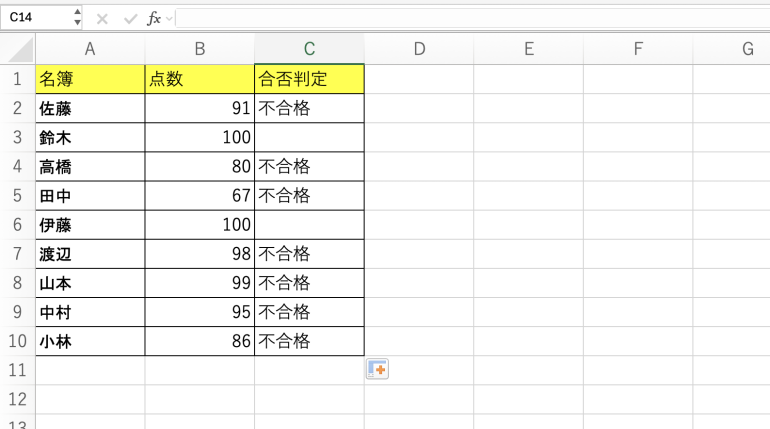Select the 不合格 cell in 田中's row
Screen dimensions: 770x429
309,195
